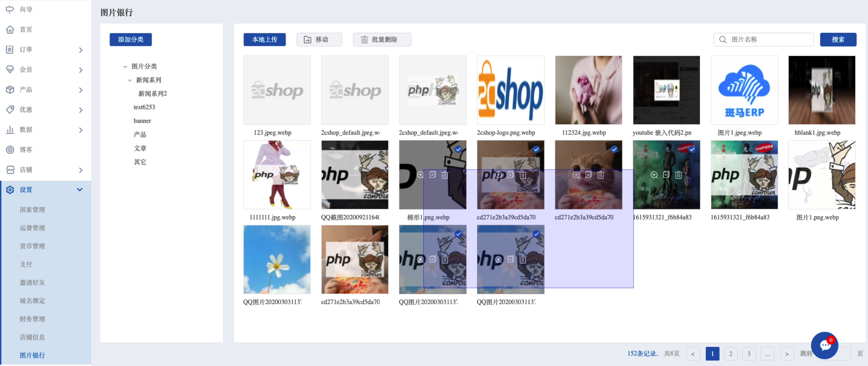Viewport: 868px width, 366px height.
Task: Click the 会员 diamond icon
Action: [10, 69]
